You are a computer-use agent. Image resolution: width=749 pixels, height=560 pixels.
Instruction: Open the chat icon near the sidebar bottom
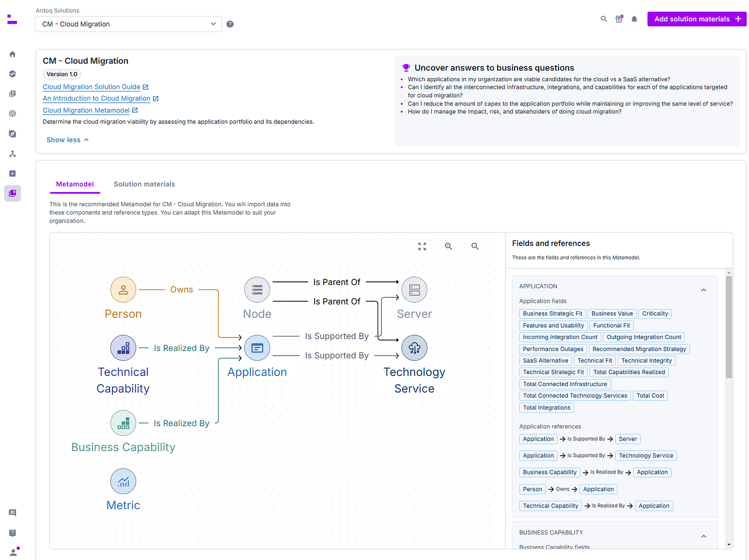[12, 512]
